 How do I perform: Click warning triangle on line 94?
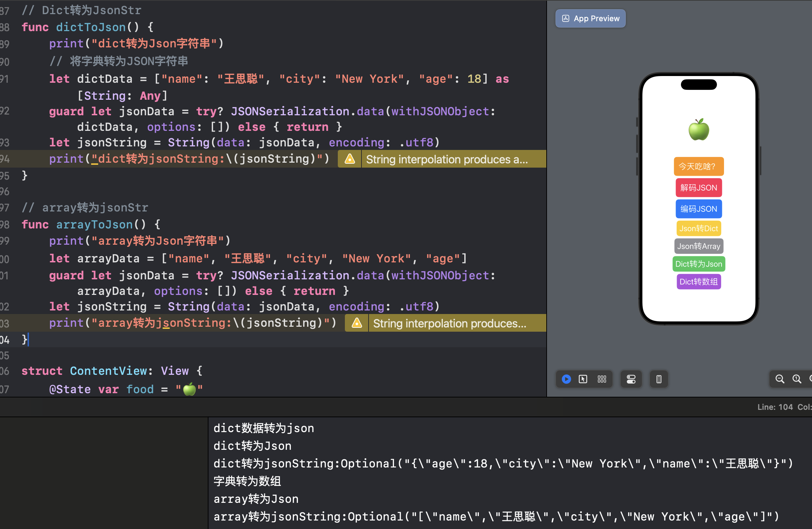[x=350, y=159]
